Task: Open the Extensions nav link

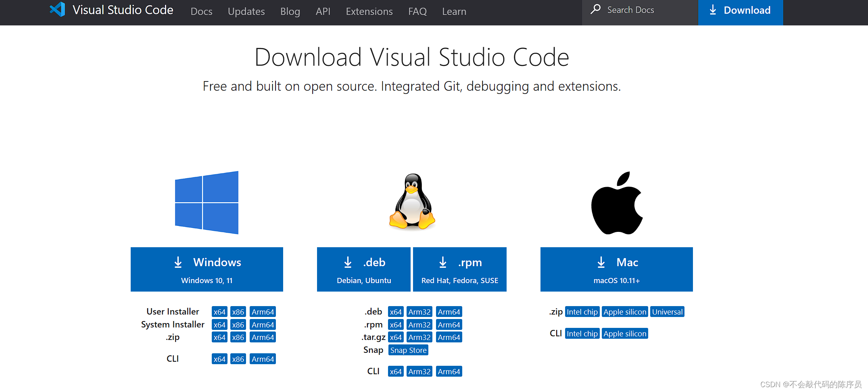Action: click(x=369, y=11)
